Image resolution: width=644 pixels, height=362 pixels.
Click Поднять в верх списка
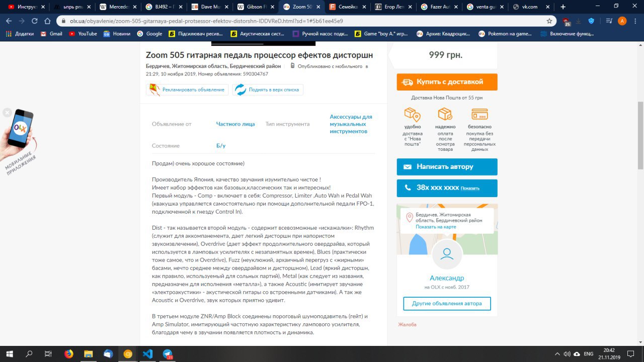(274, 89)
